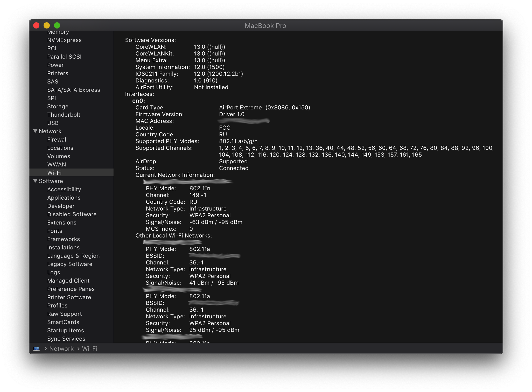Collapse the Software section triangle
The width and height of the screenshot is (532, 392).
click(x=35, y=181)
